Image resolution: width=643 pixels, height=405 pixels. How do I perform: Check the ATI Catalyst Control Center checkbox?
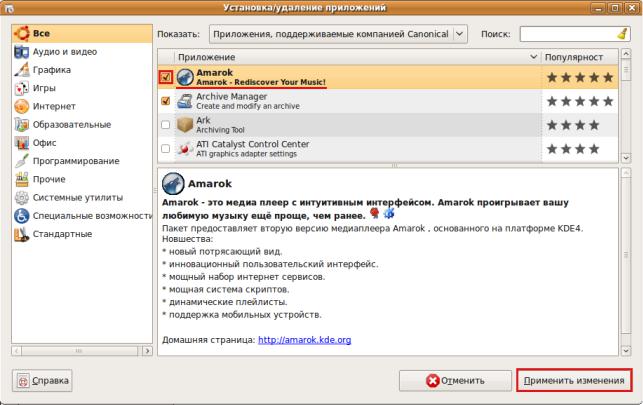pos(166,148)
